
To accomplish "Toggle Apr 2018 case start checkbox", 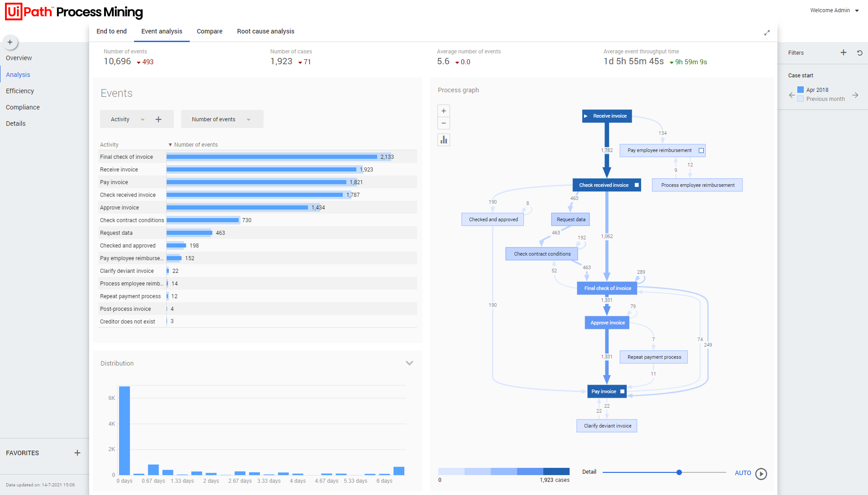I will pos(801,90).
